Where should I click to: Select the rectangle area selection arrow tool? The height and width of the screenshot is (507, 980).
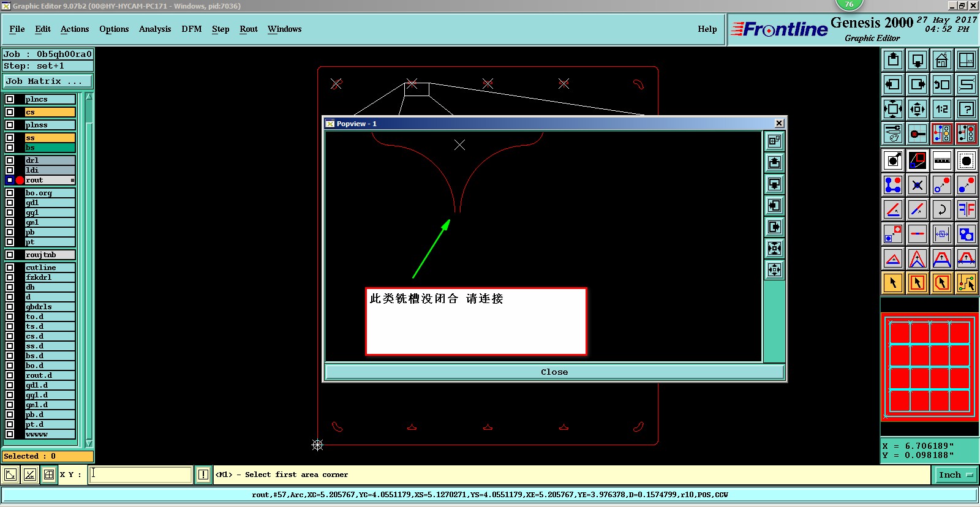click(918, 283)
